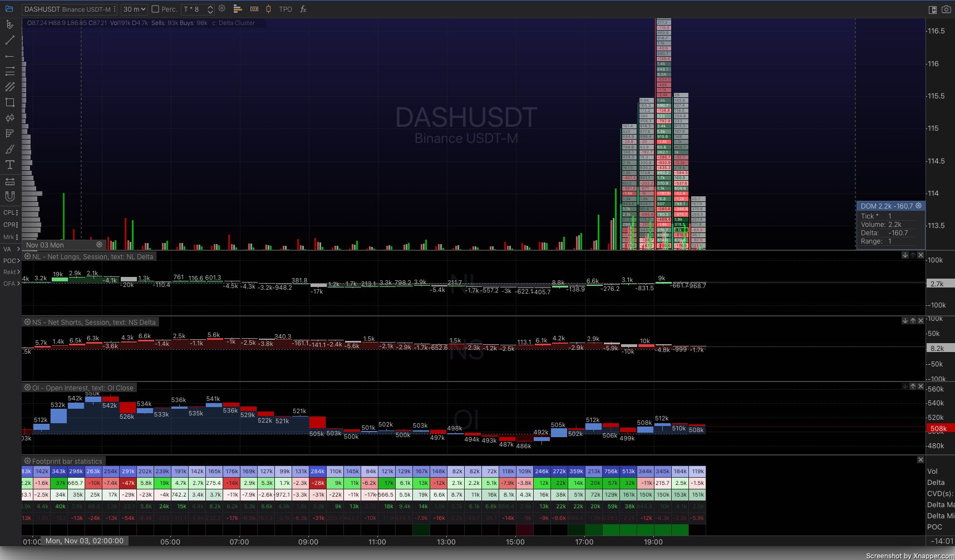Click the NS - Net Shorts panel title
Image resolution: width=955 pixels, height=560 pixels.
tap(93, 322)
